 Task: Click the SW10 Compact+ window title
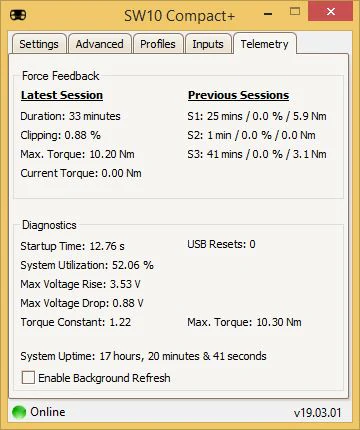(180, 16)
